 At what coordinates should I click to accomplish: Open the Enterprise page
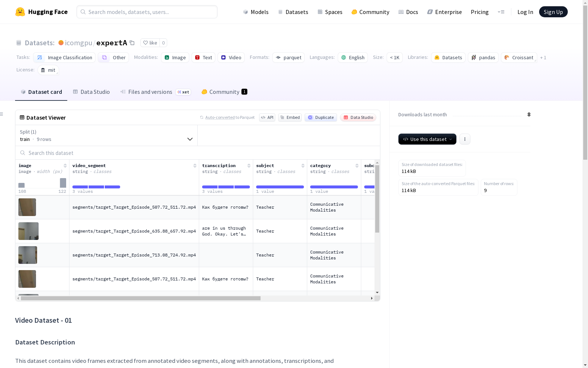point(444,12)
